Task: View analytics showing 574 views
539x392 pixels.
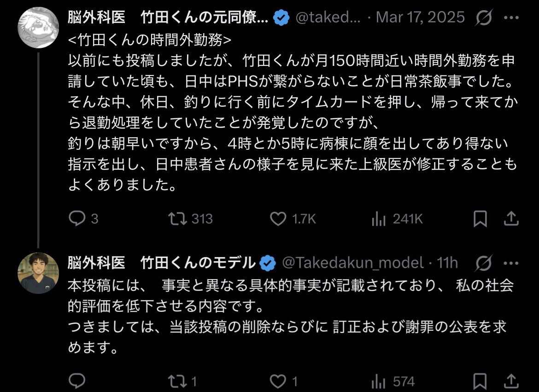Action: [x=378, y=381]
